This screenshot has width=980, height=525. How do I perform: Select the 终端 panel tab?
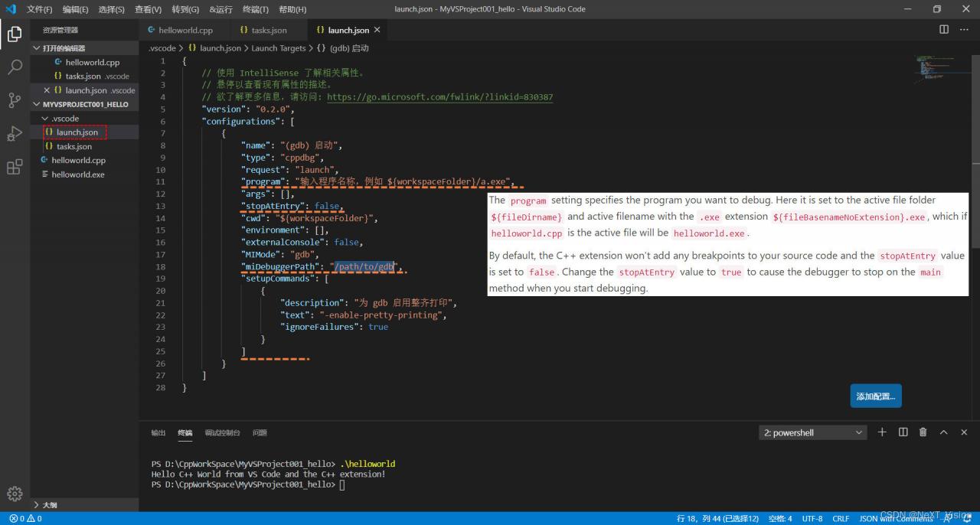(x=185, y=432)
